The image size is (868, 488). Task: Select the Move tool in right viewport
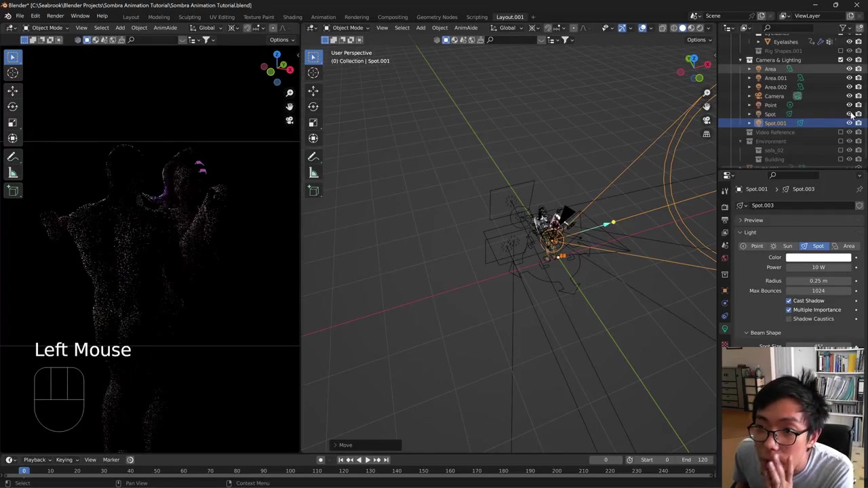pyautogui.click(x=313, y=90)
